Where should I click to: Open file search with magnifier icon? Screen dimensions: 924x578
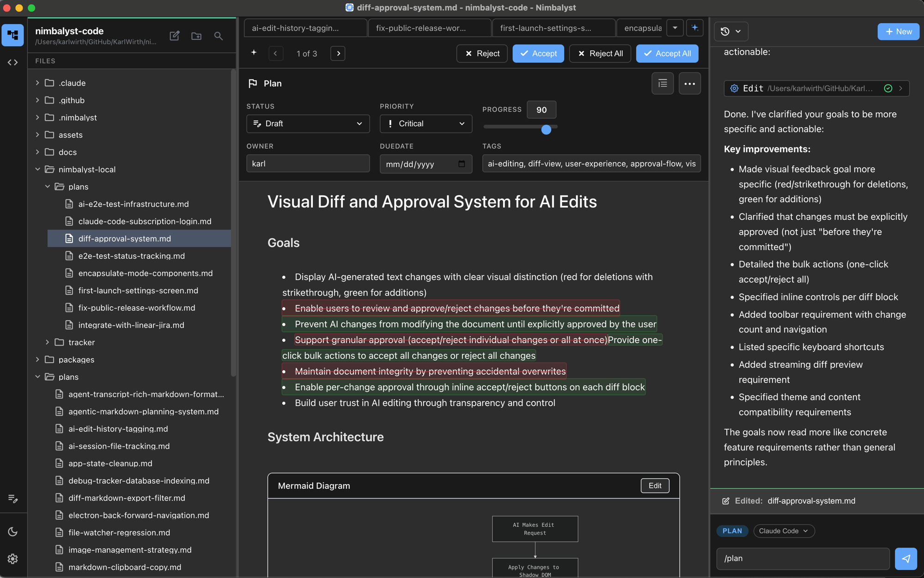219,36
